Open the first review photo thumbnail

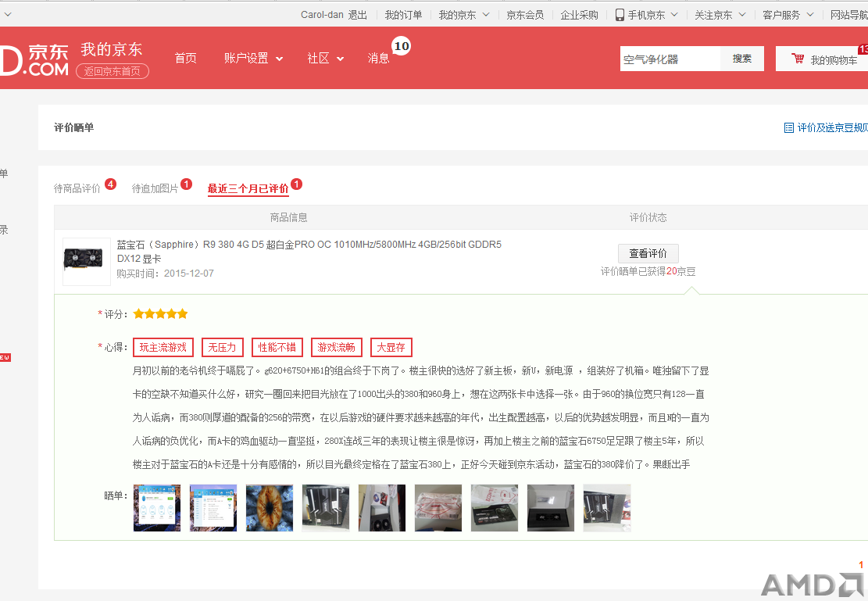pyautogui.click(x=157, y=508)
